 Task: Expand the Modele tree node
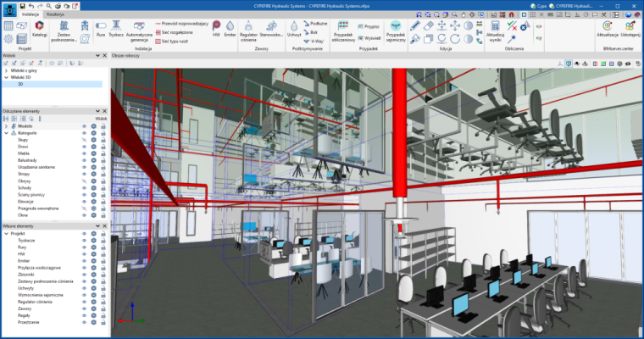[6, 125]
